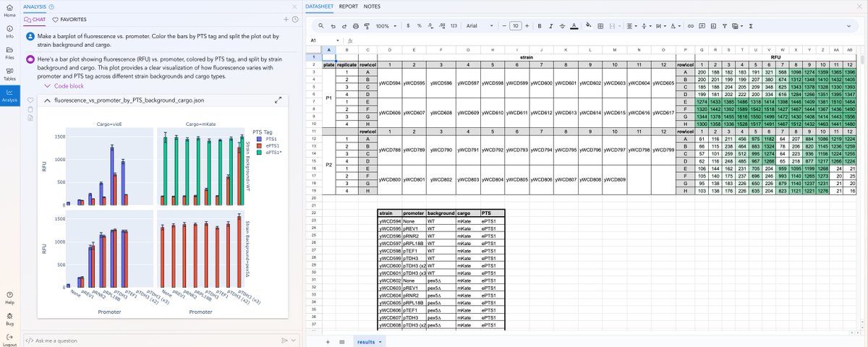
Task: Open text wrapping dropdown
Action: click(660, 26)
